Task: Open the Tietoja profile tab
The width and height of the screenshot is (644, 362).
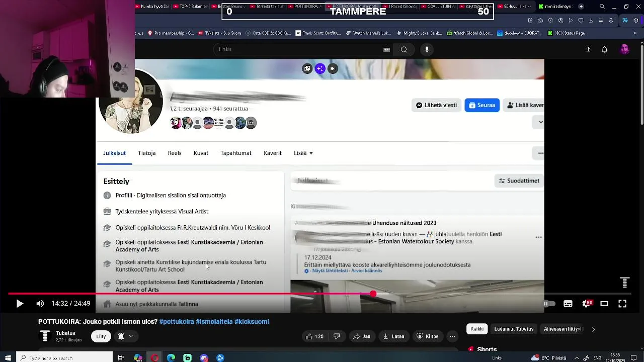Action: (x=147, y=153)
